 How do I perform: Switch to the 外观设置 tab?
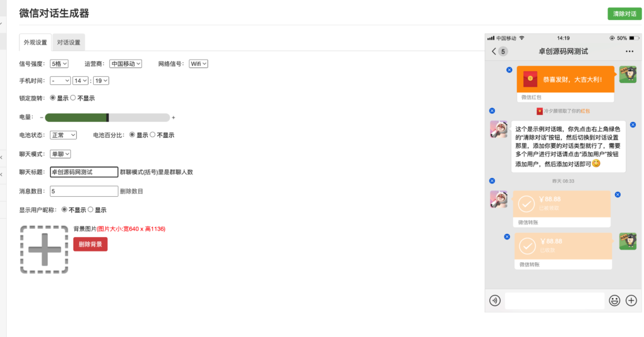tap(35, 42)
